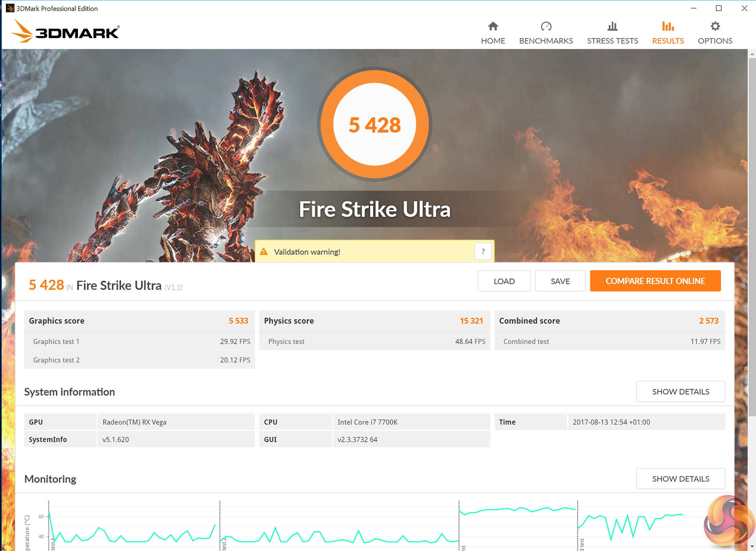Click the validation warning triangle icon

tap(264, 252)
